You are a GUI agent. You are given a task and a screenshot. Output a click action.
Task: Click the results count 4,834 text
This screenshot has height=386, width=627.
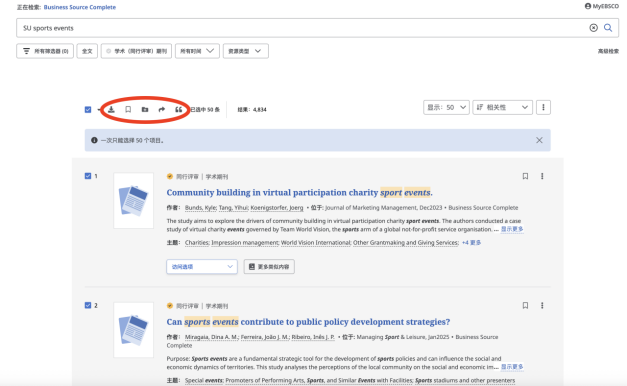(252, 109)
